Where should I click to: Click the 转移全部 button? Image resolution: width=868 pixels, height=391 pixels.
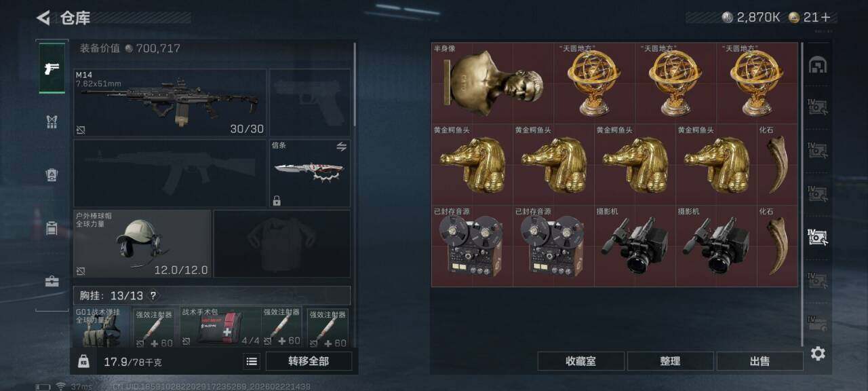[309, 361]
